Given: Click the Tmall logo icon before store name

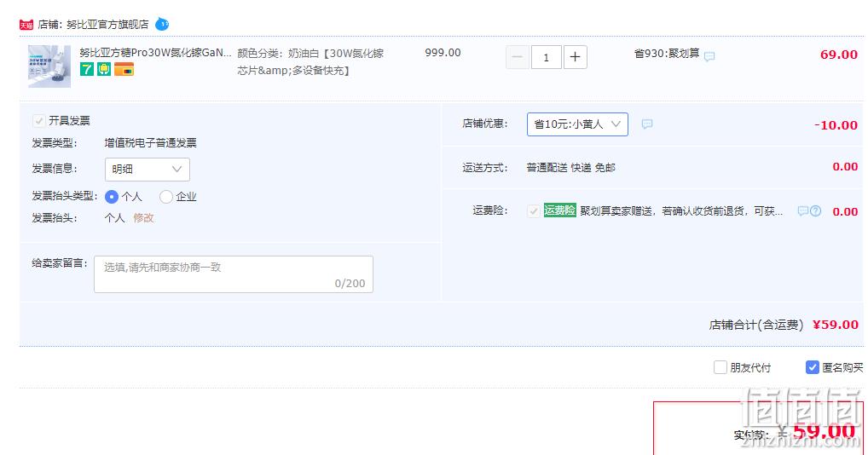Looking at the screenshot, I should (x=26, y=25).
